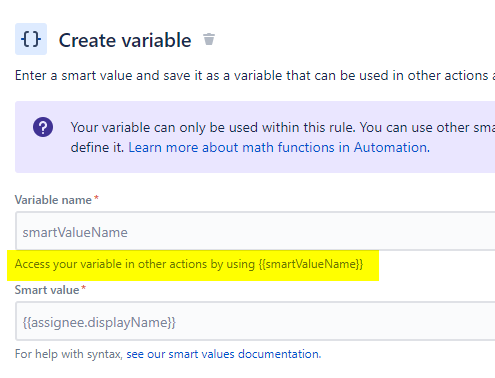The image size is (495, 378).
Task: Click red asterisk beside Variable name
Action: tap(96, 198)
